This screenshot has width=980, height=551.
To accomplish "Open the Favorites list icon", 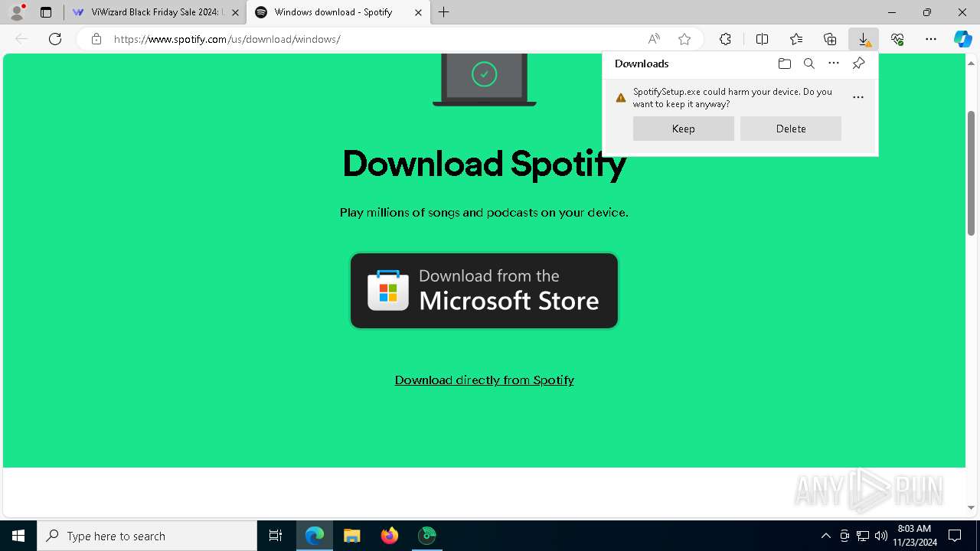I will click(x=796, y=39).
